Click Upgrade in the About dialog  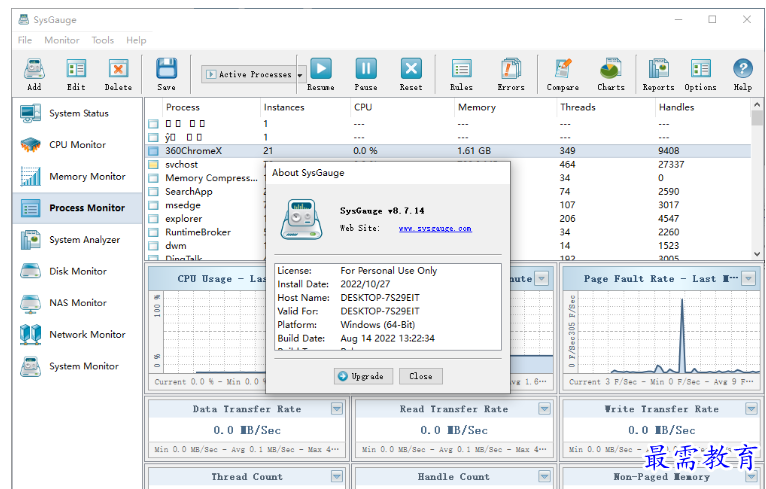coord(363,376)
